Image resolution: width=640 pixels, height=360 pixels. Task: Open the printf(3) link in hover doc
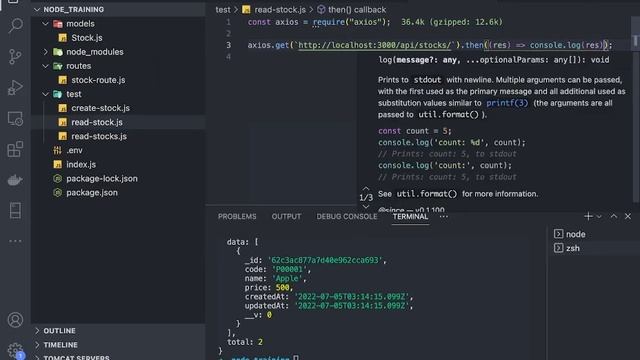point(507,103)
